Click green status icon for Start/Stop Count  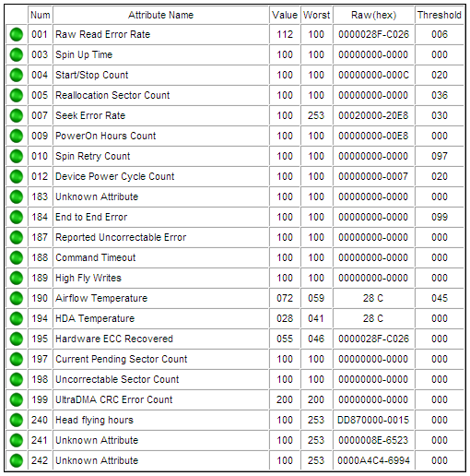(x=17, y=75)
